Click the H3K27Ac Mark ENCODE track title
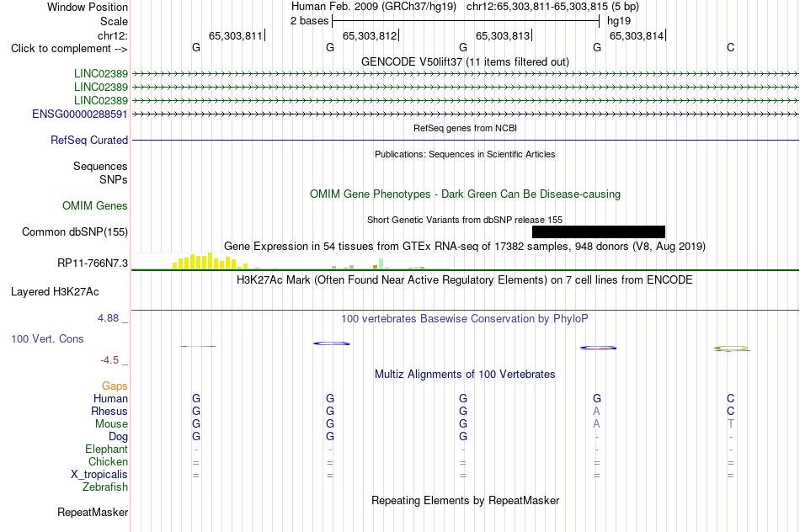This screenshot has height=532, width=800. (465, 279)
